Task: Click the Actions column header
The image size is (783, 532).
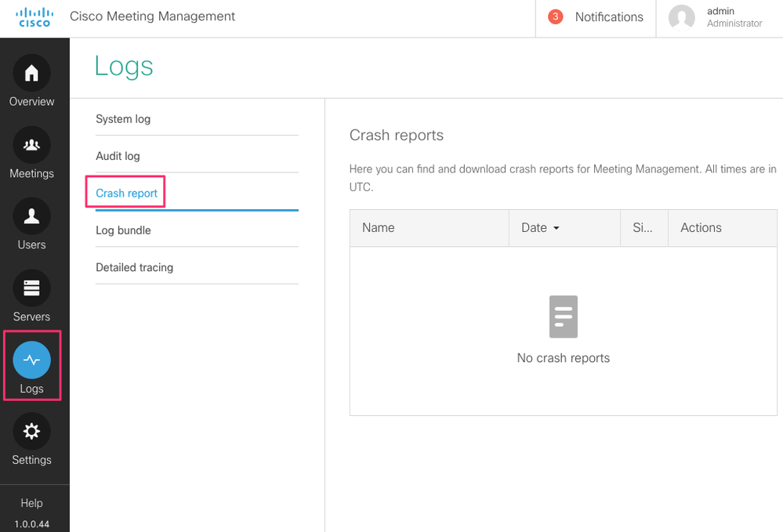Action: coord(723,227)
